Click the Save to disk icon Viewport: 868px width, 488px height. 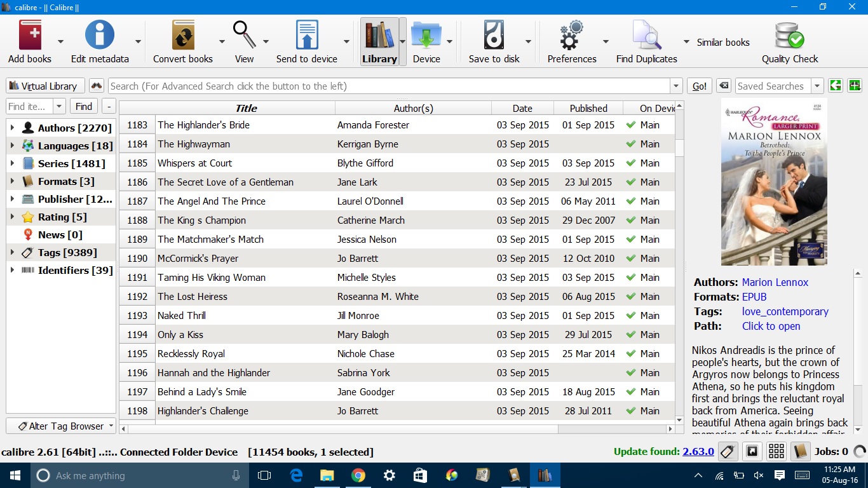pyautogui.click(x=494, y=35)
